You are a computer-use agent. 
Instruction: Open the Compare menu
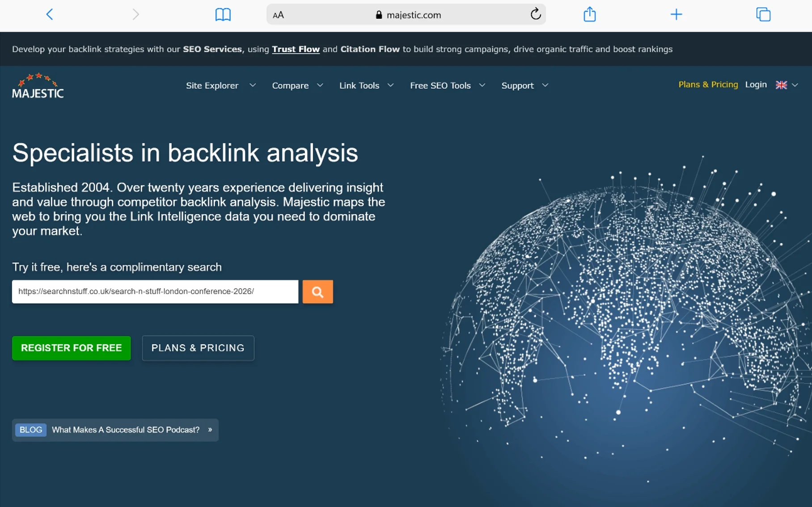pyautogui.click(x=290, y=85)
